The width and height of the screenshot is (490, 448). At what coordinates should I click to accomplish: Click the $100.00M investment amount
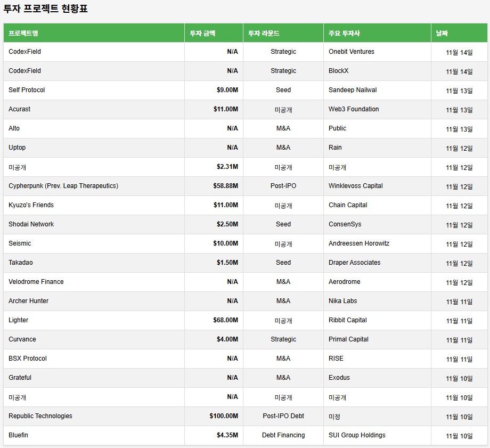224,416
